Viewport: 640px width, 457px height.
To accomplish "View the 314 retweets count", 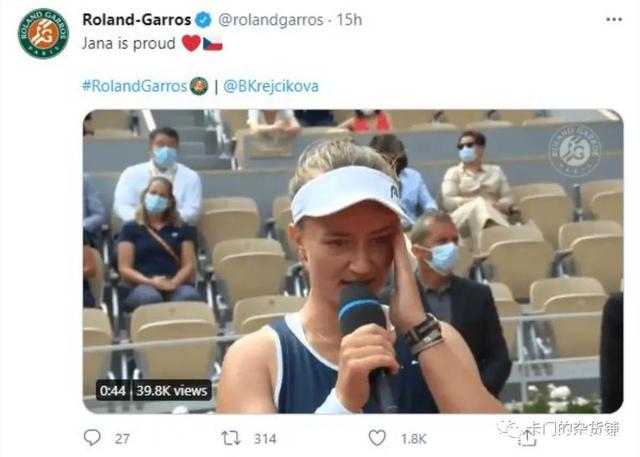I will point(265,439).
